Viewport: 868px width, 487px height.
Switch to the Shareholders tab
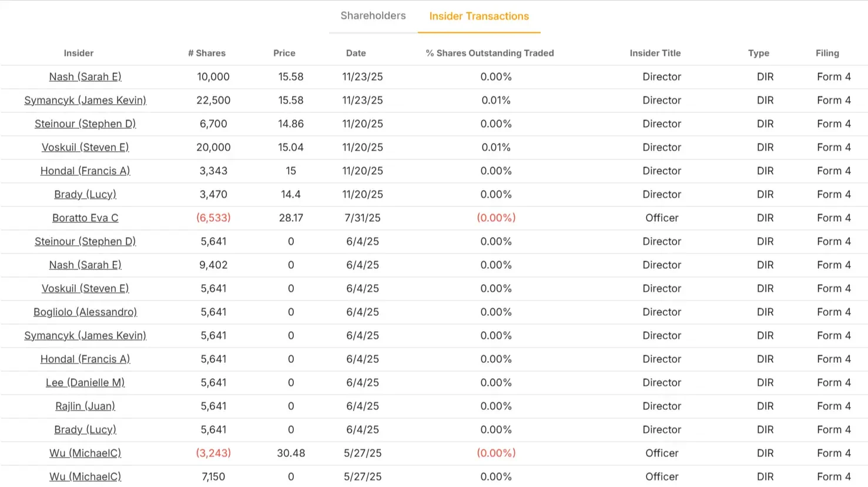tap(373, 16)
